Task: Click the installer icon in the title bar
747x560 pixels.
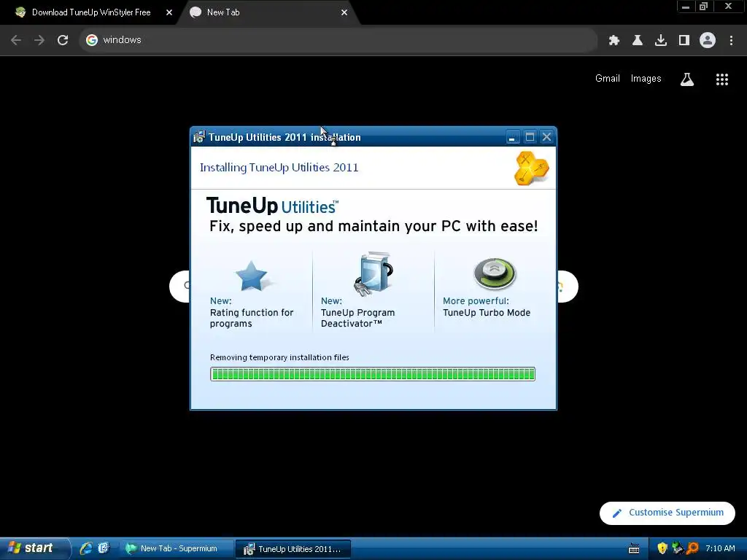Action: coord(199,137)
